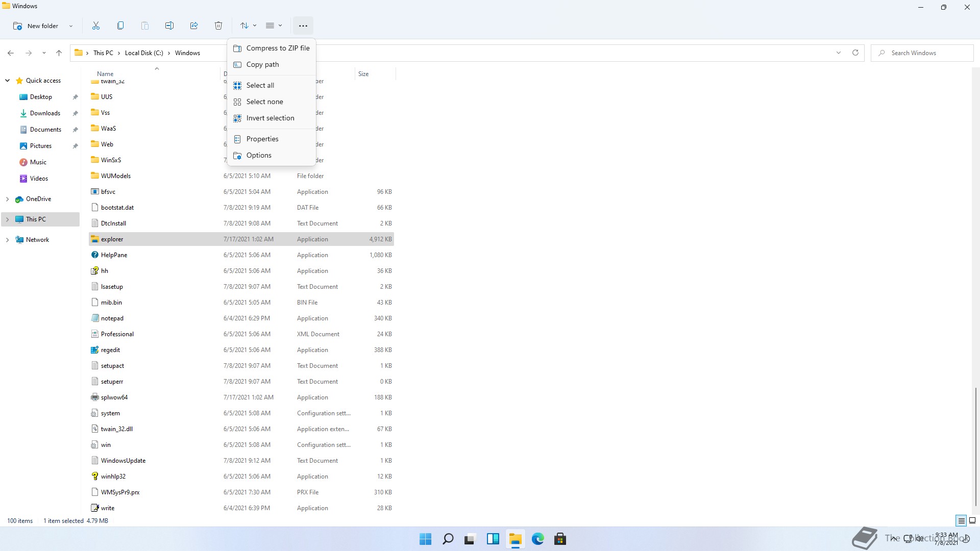Click This PC in the address bar
Viewport: 980px width, 551px height.
point(103,53)
